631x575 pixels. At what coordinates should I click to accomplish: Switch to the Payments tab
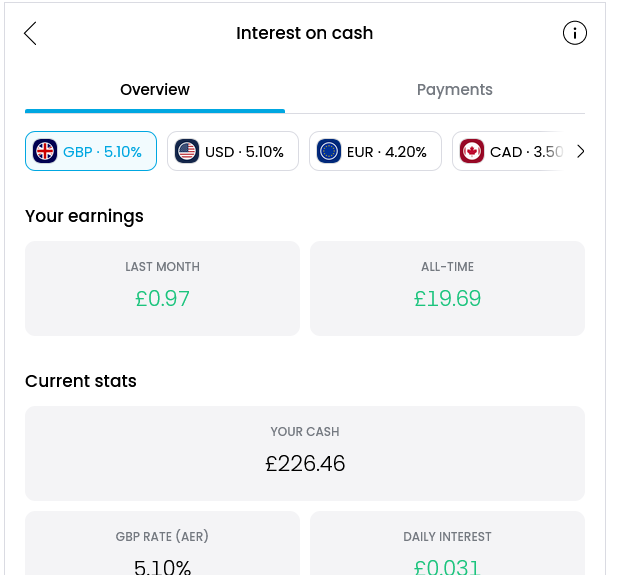455,90
